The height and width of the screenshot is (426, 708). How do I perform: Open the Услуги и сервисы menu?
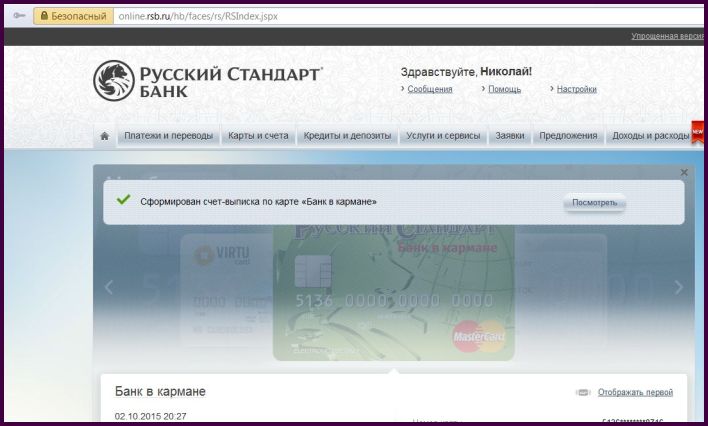pyautogui.click(x=443, y=136)
